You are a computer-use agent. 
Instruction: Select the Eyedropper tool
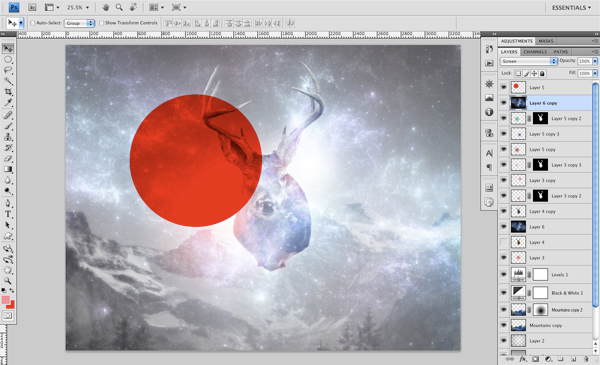[8, 103]
